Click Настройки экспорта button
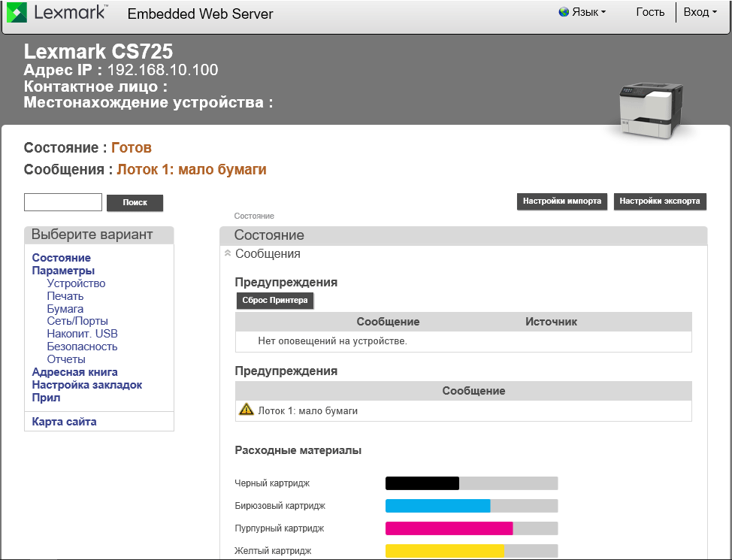The image size is (732, 560). 660,201
